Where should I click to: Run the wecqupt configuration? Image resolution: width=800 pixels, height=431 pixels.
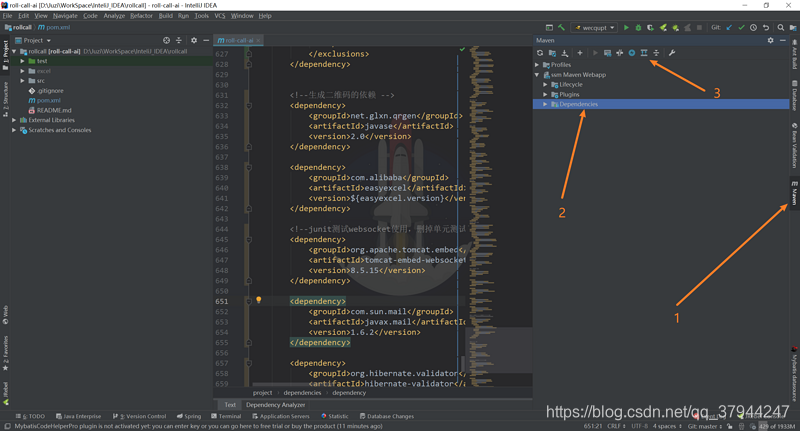click(626, 28)
